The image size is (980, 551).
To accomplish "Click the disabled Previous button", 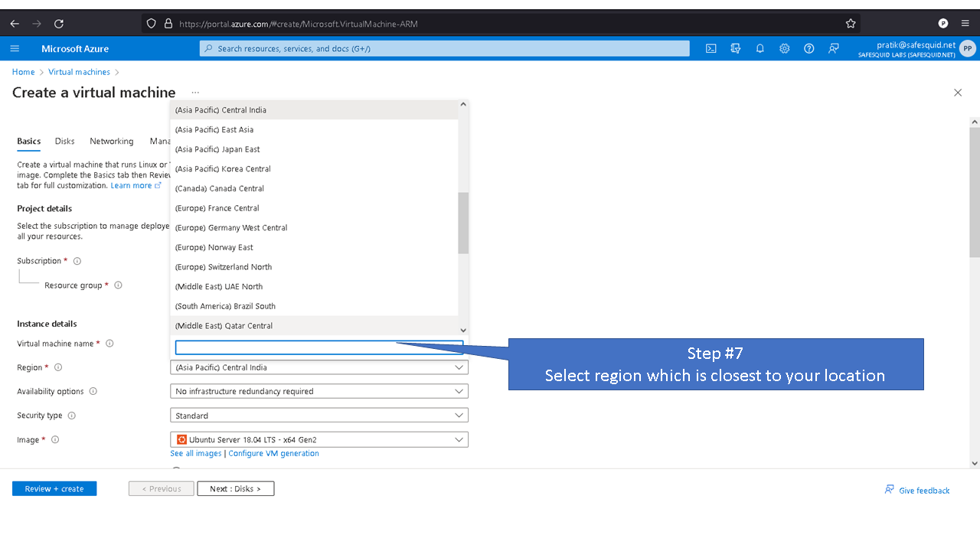I will (x=162, y=489).
